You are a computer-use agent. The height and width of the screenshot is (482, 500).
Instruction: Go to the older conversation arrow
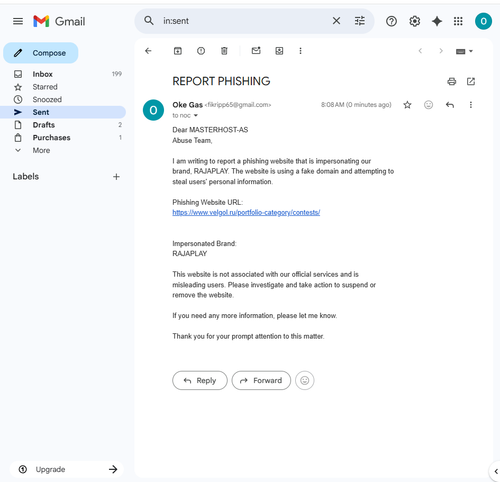click(441, 51)
